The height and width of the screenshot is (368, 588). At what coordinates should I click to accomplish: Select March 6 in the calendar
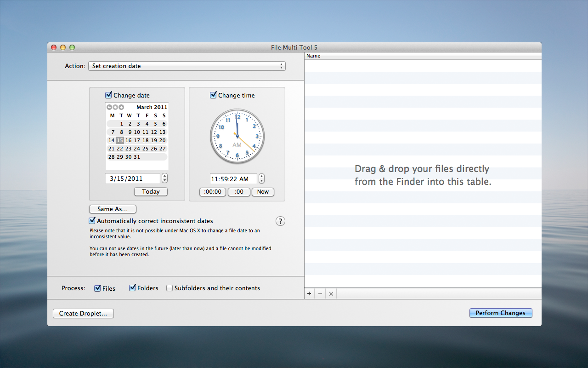pyautogui.click(x=164, y=124)
